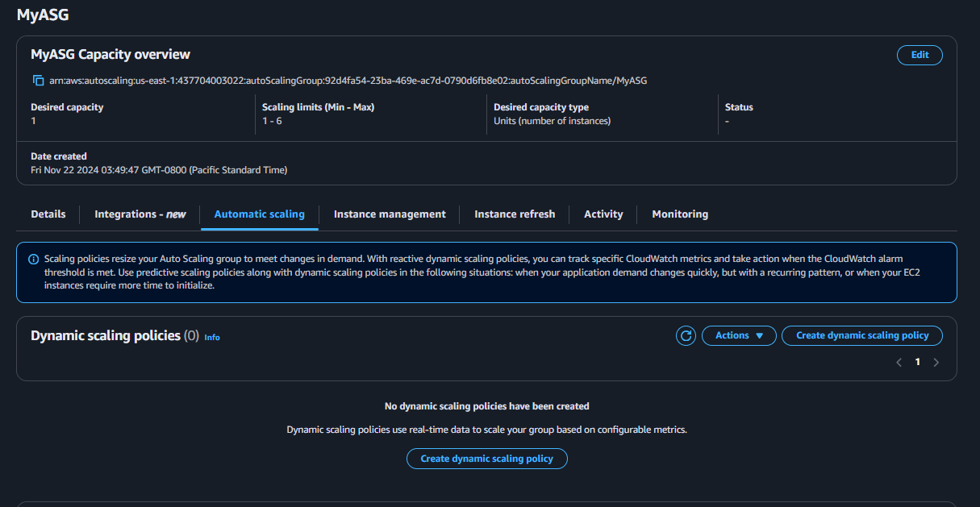This screenshot has height=507, width=980.
Task: Click the centered Create dynamic scaling policy button
Action: pos(487,459)
